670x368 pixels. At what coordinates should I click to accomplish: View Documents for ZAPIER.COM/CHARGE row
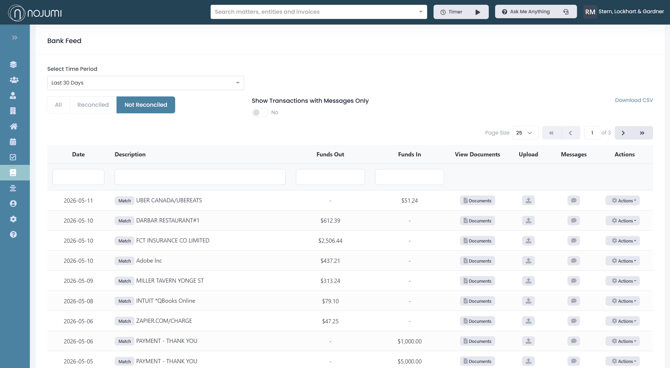click(477, 321)
